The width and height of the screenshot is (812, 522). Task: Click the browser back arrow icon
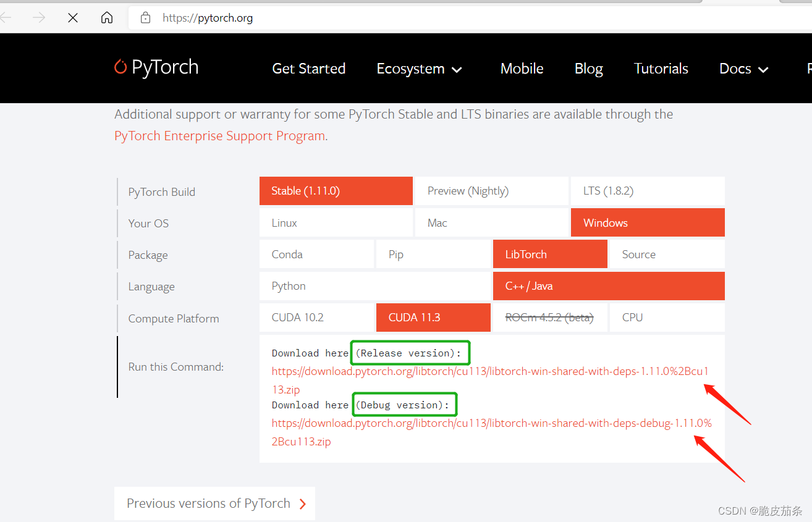(x=6, y=18)
